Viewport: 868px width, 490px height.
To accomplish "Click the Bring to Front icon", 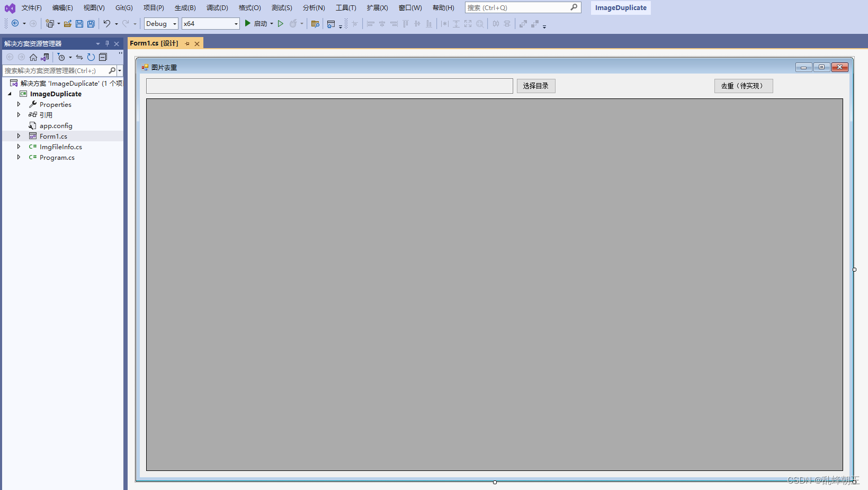I will tap(523, 23).
